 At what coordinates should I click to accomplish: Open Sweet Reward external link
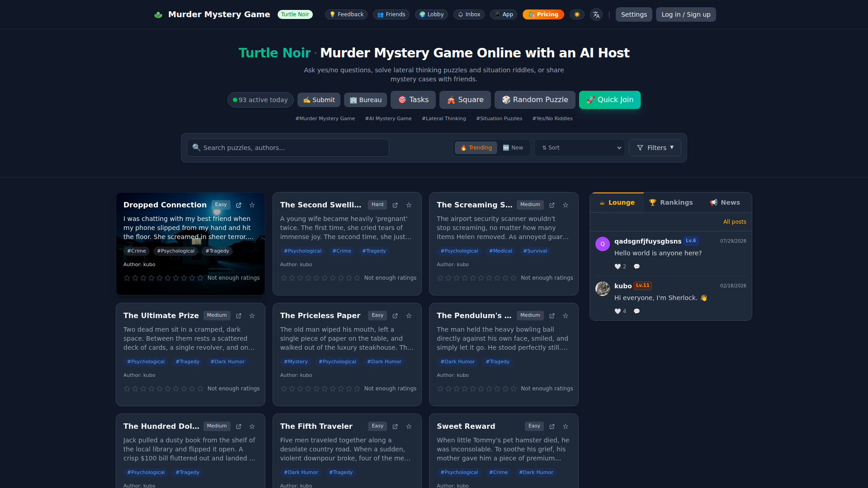pos(552,427)
